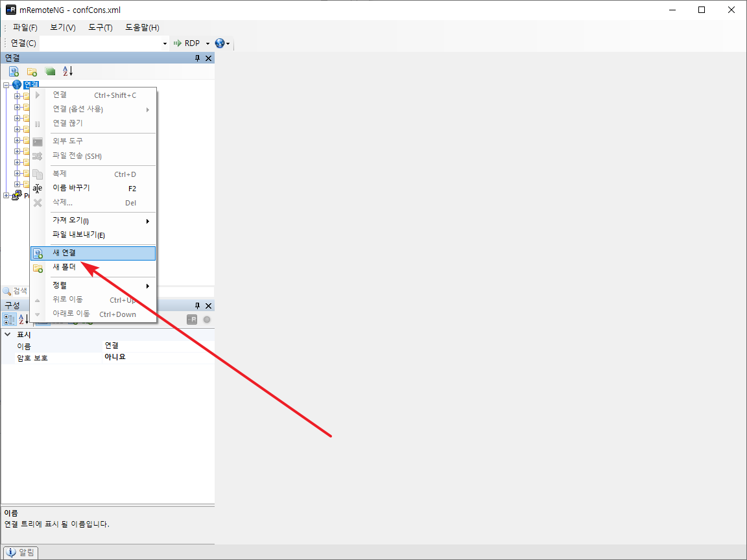Choose 새 폴더 from the context menu
This screenshot has width=747, height=560.
(93, 268)
